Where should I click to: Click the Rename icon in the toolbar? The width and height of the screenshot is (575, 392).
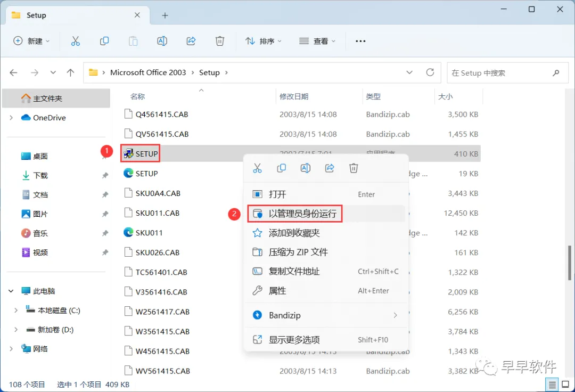point(162,41)
